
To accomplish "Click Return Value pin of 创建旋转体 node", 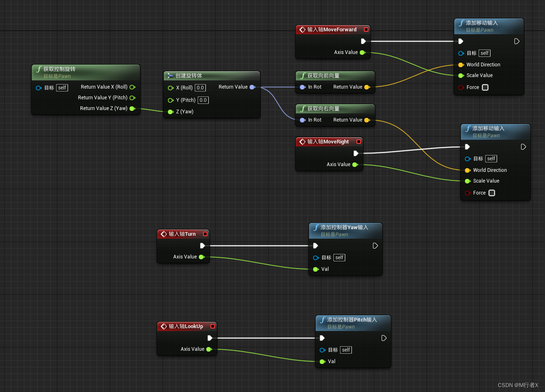I will click(252, 87).
